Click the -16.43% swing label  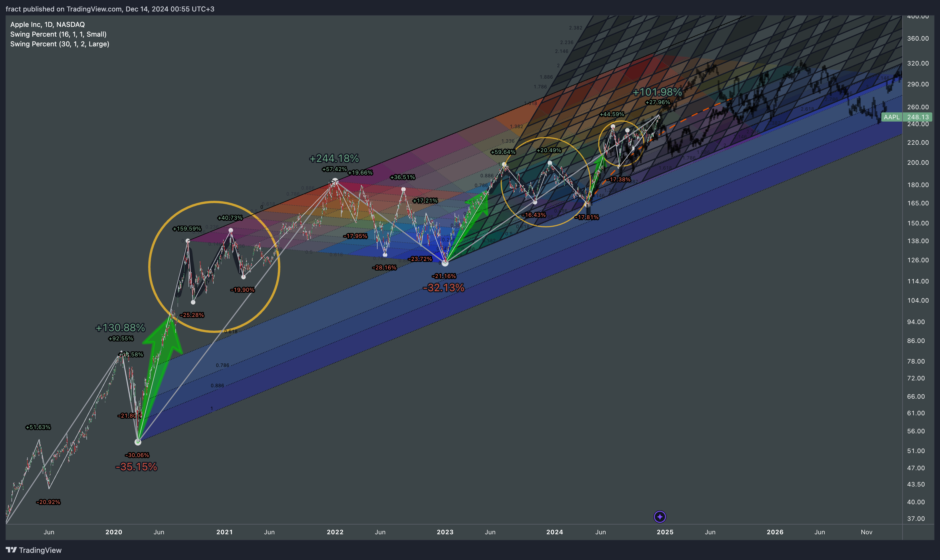(534, 215)
